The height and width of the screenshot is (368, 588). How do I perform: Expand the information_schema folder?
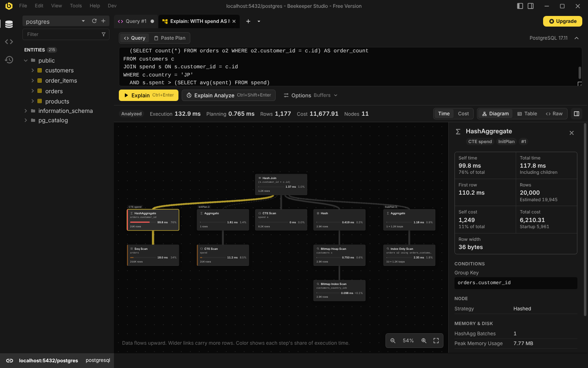pos(26,111)
